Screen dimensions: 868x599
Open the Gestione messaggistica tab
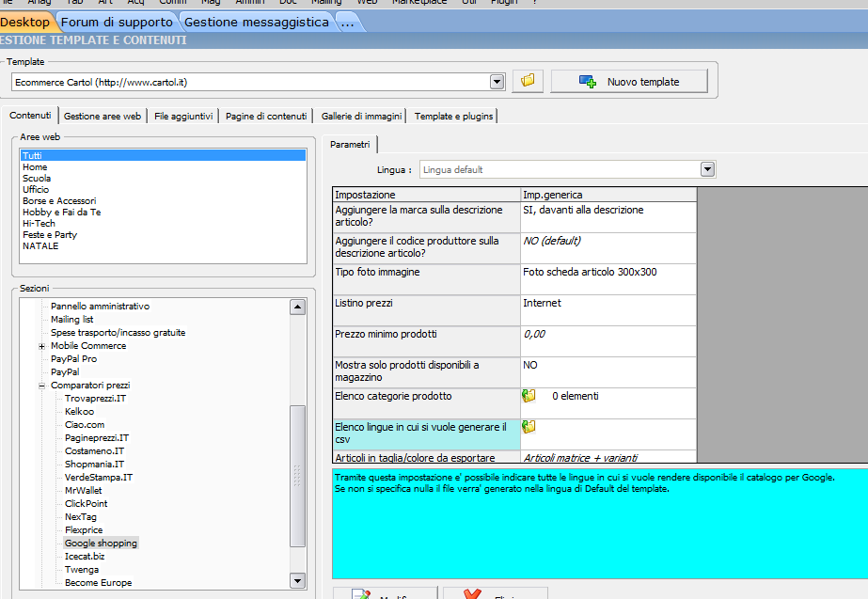click(257, 23)
